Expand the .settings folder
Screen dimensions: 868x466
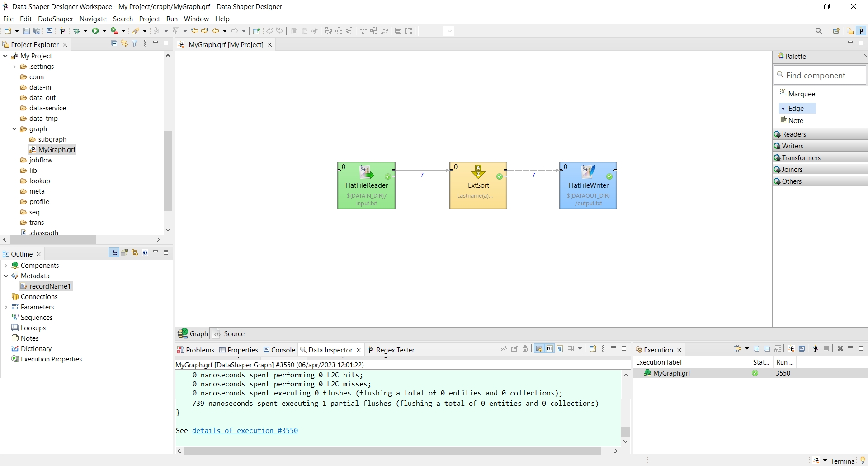pyautogui.click(x=14, y=67)
